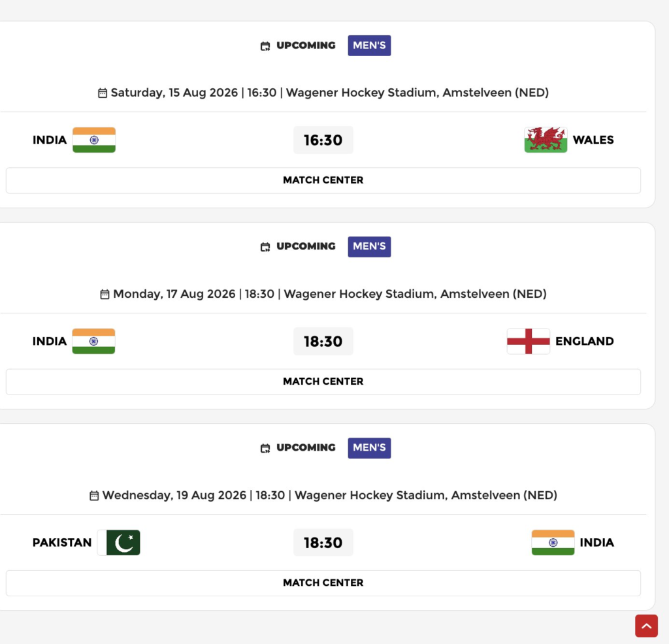Click calendar icon beside Saturday, 15 Aug 2026
669x644 pixels.
click(x=103, y=93)
